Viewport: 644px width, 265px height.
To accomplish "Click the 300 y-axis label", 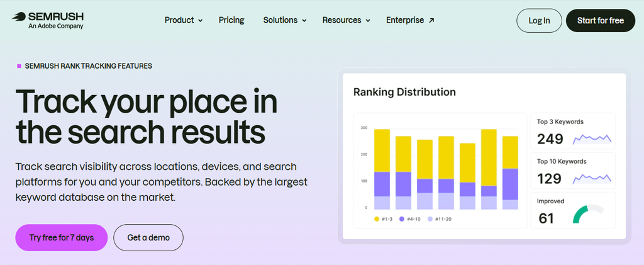I will coord(364,128).
